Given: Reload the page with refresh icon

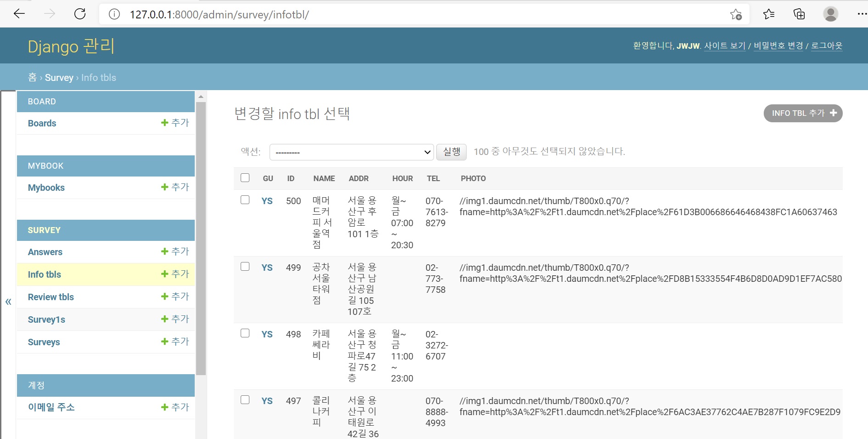Looking at the screenshot, I should click(80, 14).
